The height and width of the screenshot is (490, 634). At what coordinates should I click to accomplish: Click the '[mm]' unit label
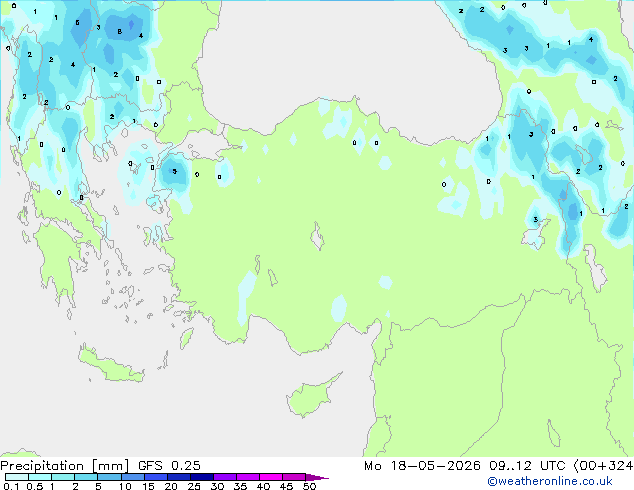(x=110, y=466)
